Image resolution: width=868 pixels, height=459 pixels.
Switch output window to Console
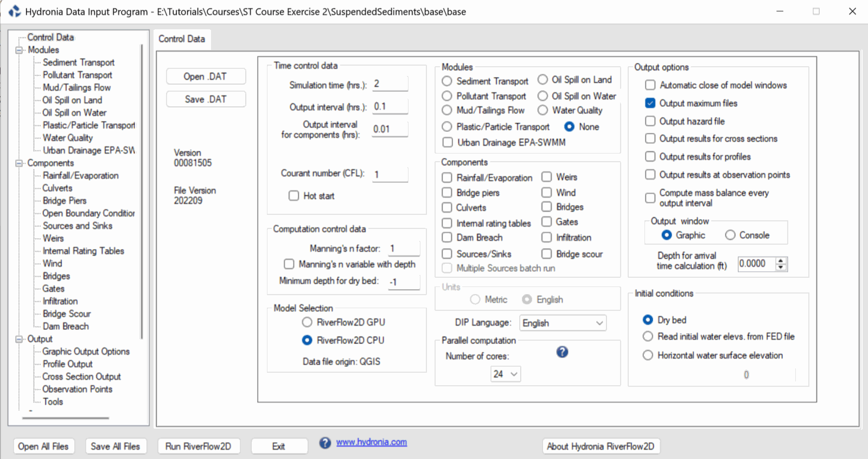(730, 235)
